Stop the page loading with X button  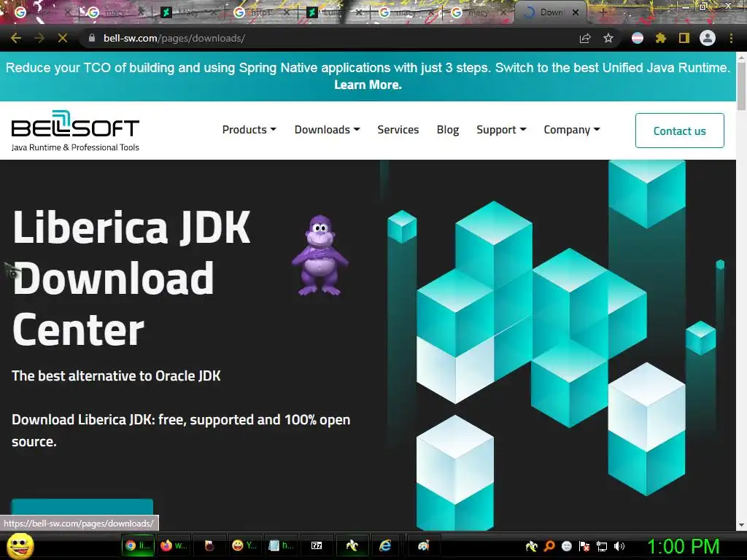click(63, 38)
